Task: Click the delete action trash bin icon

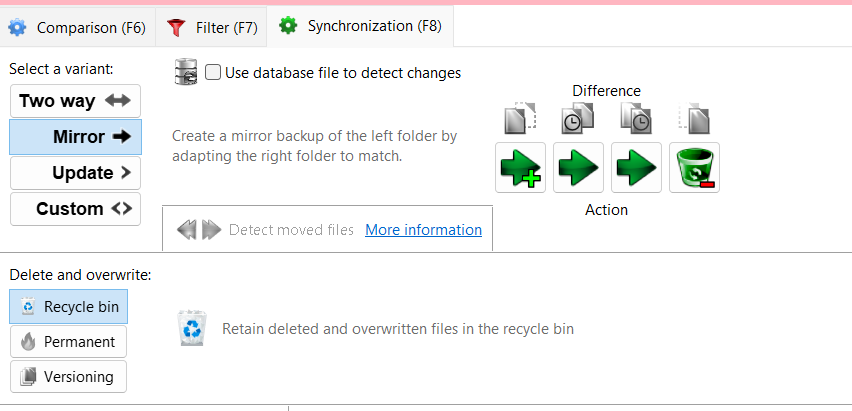Action: coord(694,168)
